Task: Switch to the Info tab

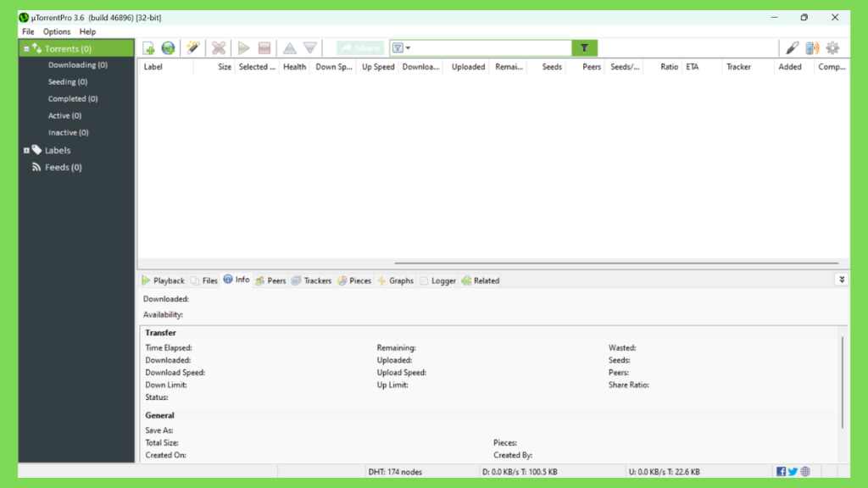Action: click(x=236, y=280)
